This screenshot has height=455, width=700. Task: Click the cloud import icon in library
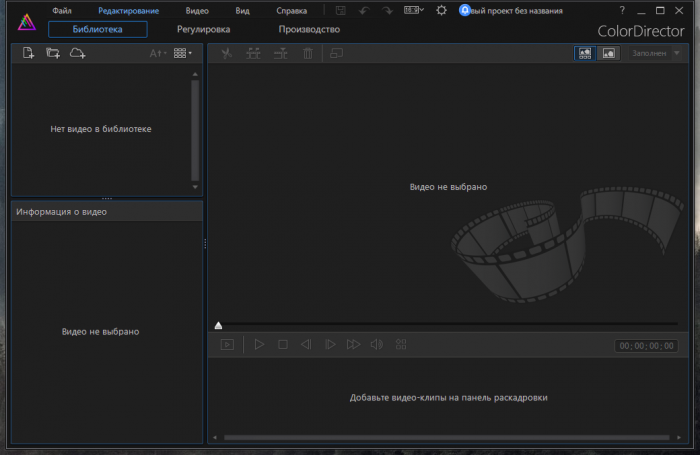click(x=77, y=53)
